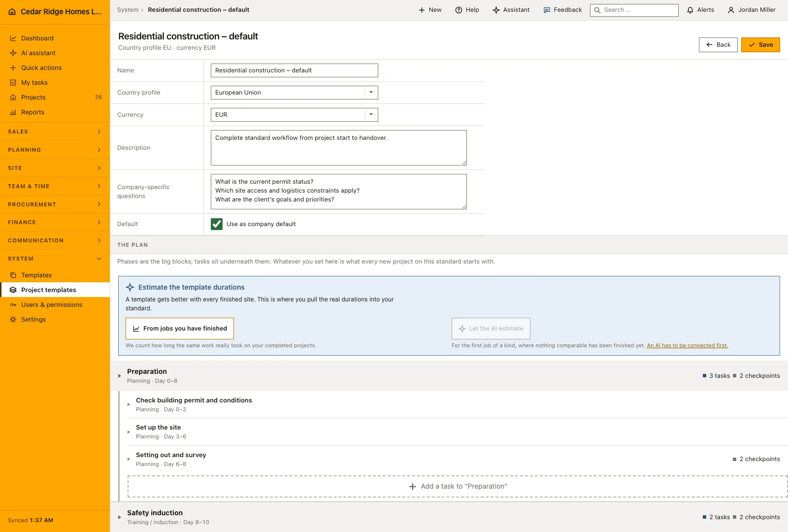
Task: Collapse the SYSTEM sidebar section
Action: [55, 259]
